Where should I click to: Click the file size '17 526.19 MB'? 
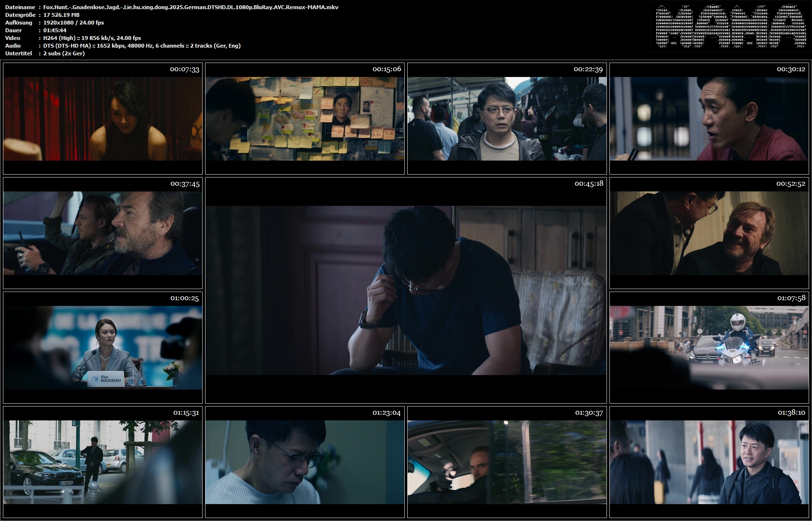point(62,15)
